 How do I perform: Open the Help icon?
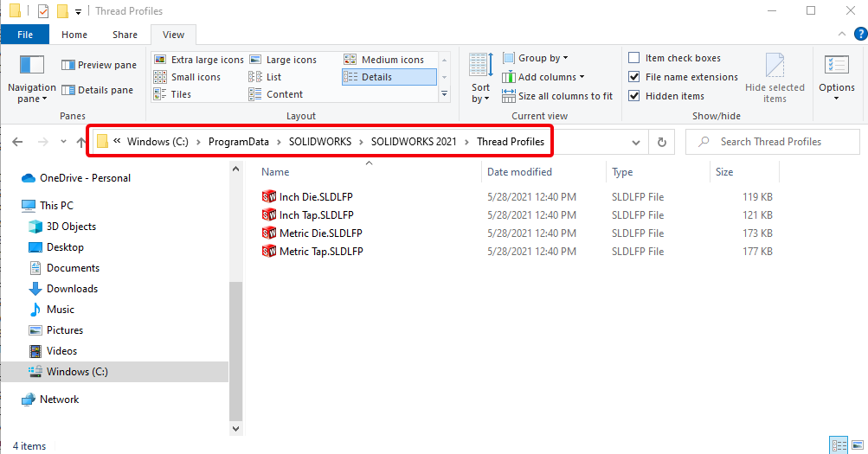coord(860,35)
